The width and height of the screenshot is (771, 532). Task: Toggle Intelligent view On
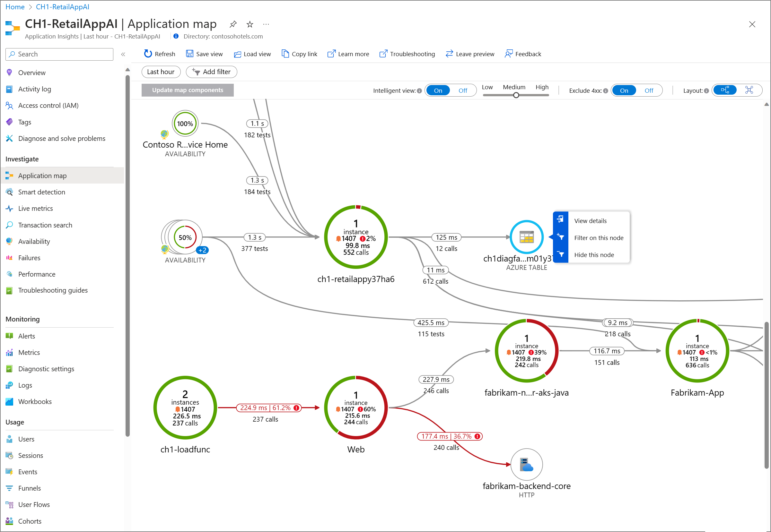pos(439,90)
